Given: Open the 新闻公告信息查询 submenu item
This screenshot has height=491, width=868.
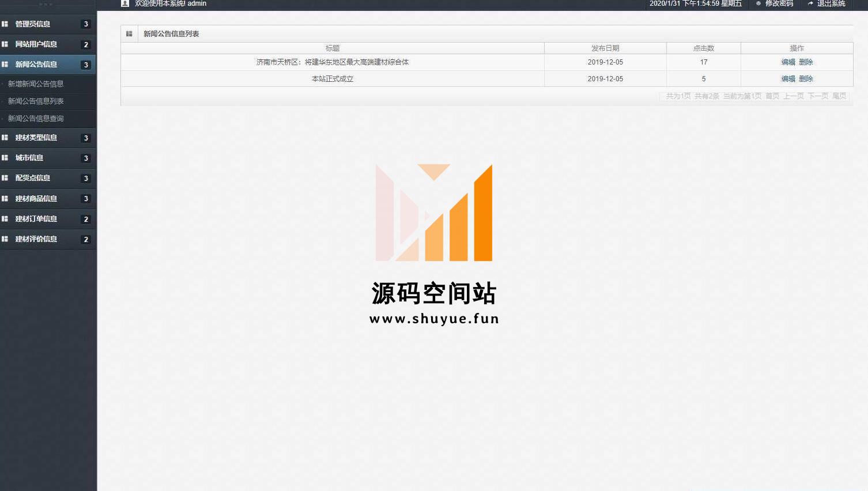Looking at the screenshot, I should 36,119.
